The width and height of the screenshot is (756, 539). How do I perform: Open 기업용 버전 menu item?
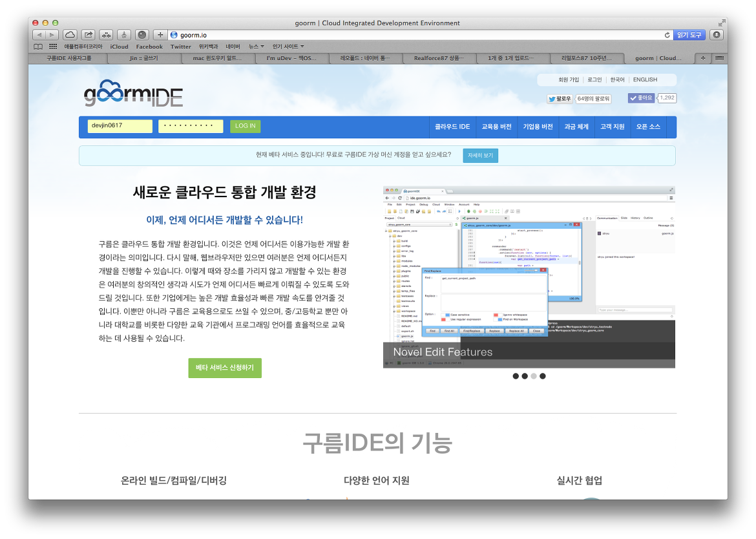[x=538, y=127]
